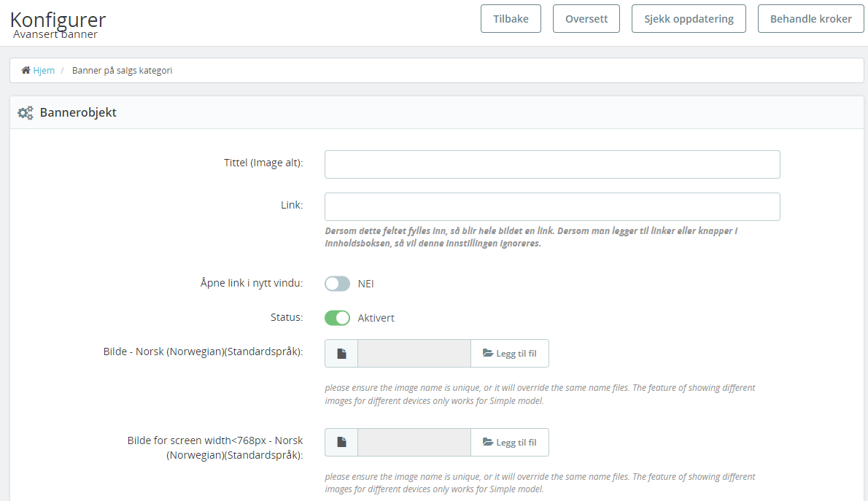The width and height of the screenshot is (868, 501).
Task: Focus the Link input field
Action: pos(552,206)
